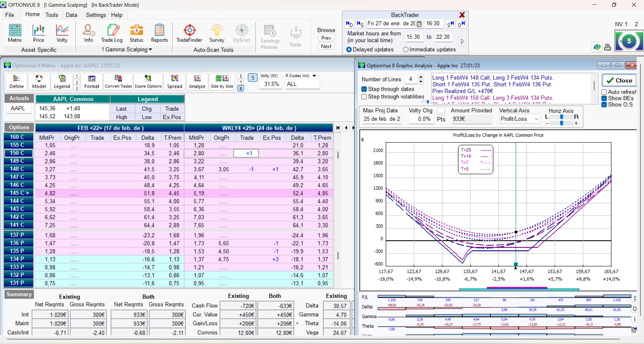Close the BackTrader panel with red X

(x=462, y=15)
